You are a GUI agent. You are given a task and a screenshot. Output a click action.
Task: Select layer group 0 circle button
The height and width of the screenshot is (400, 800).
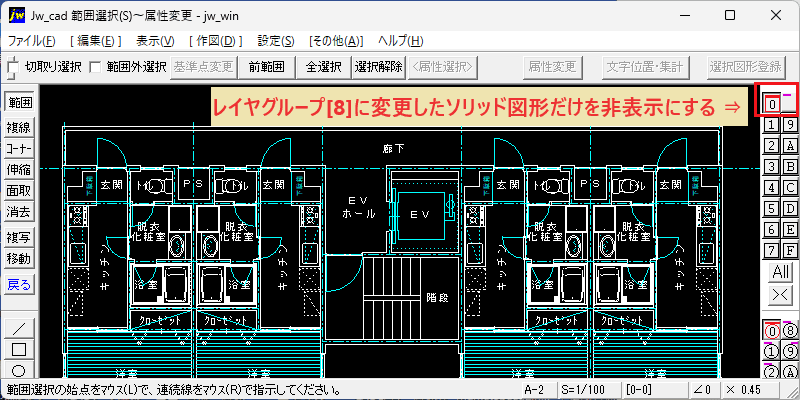point(772,331)
